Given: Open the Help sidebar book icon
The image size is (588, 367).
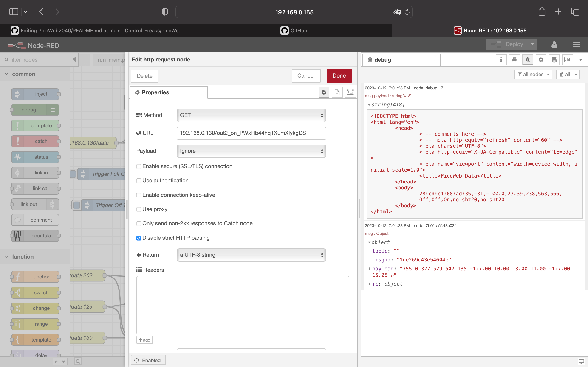Looking at the screenshot, I should [x=514, y=59].
